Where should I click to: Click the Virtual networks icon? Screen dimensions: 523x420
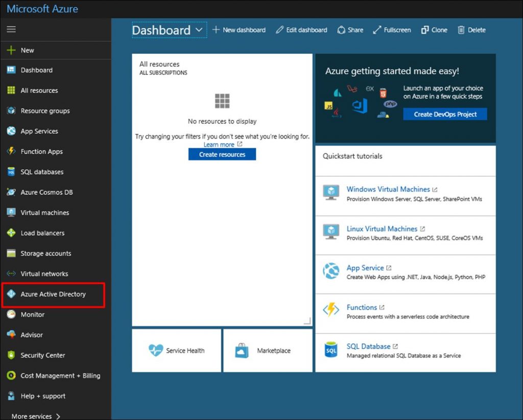tap(11, 273)
